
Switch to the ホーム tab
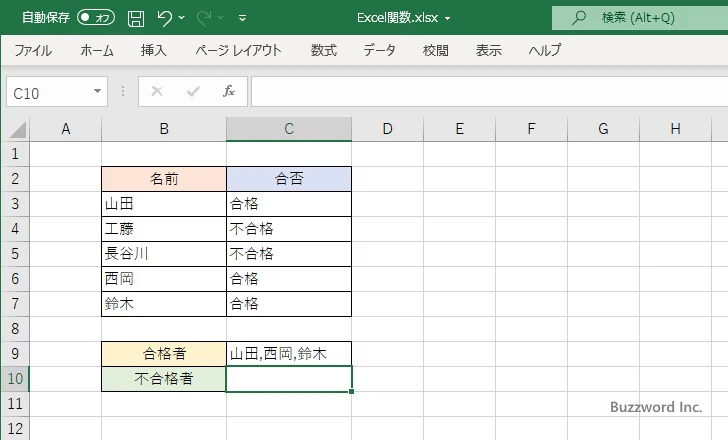pos(97,50)
